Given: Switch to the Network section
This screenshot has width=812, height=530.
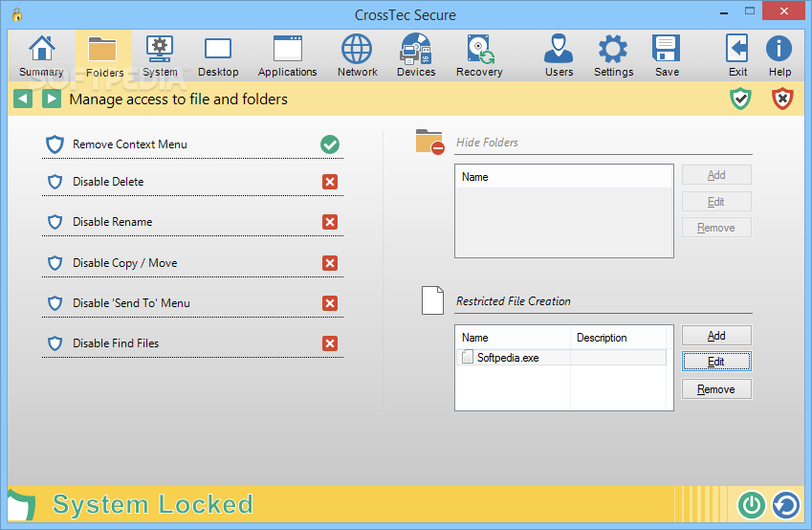Looking at the screenshot, I should point(357,55).
